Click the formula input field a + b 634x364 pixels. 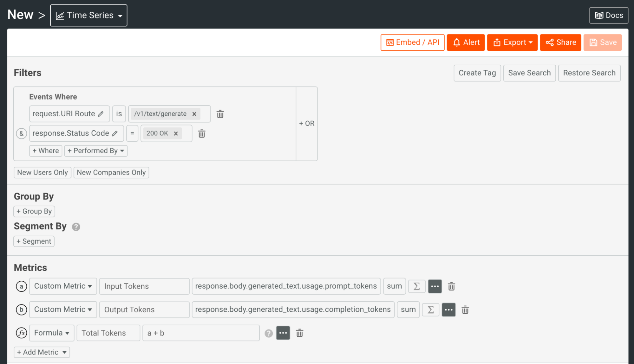(201, 333)
